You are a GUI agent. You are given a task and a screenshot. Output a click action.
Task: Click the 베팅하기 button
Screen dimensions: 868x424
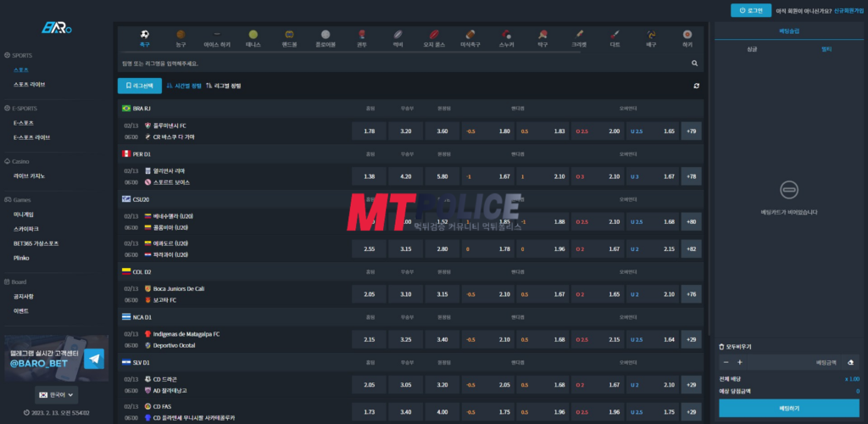(789, 409)
